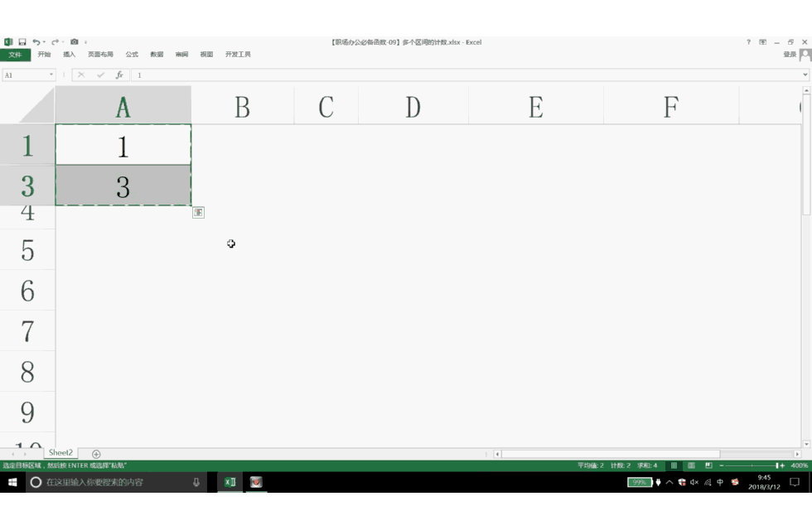Click the 登录 sign-in link

[789, 55]
